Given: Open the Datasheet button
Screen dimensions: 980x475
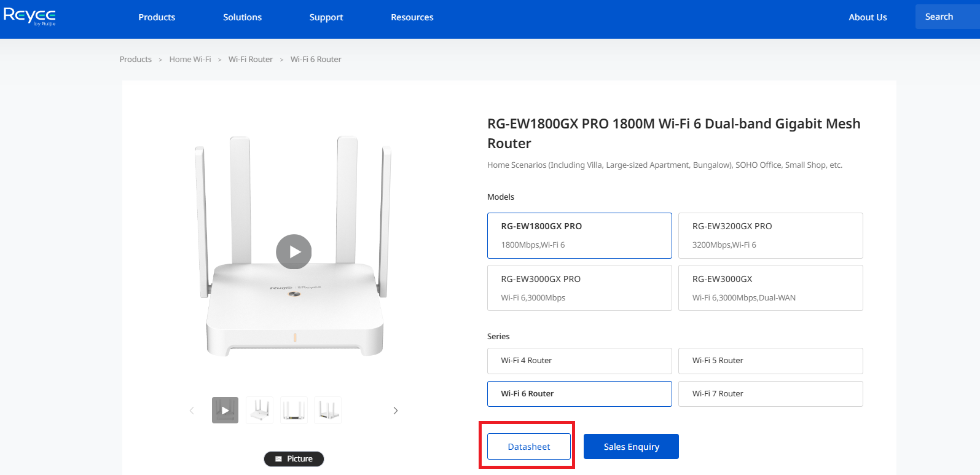Looking at the screenshot, I should click(x=529, y=447).
